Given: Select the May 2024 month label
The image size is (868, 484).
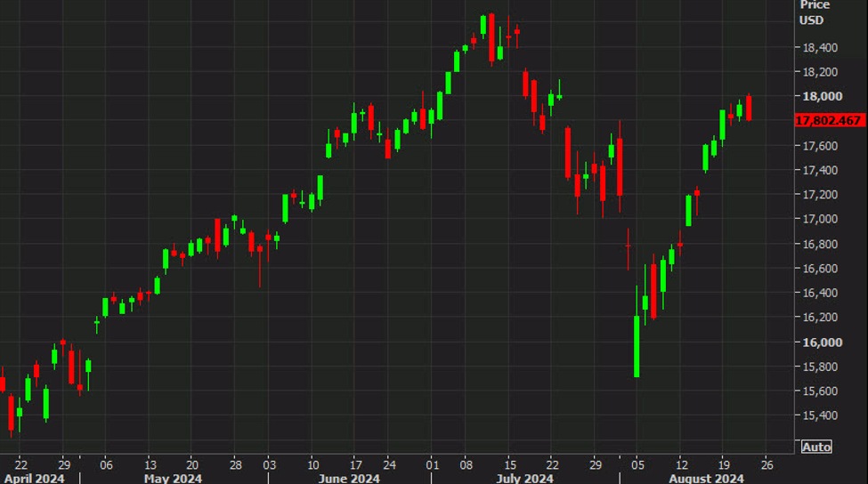Looking at the screenshot, I should [x=173, y=478].
